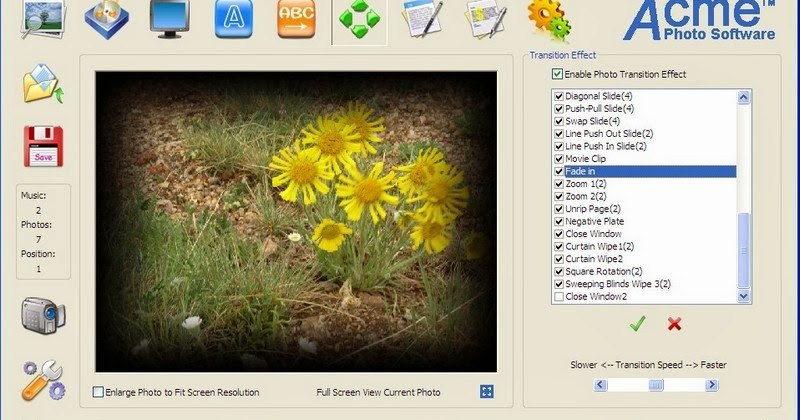Toggle Unrip Page(2) checkbox
800x420 pixels.
pyautogui.click(x=559, y=209)
